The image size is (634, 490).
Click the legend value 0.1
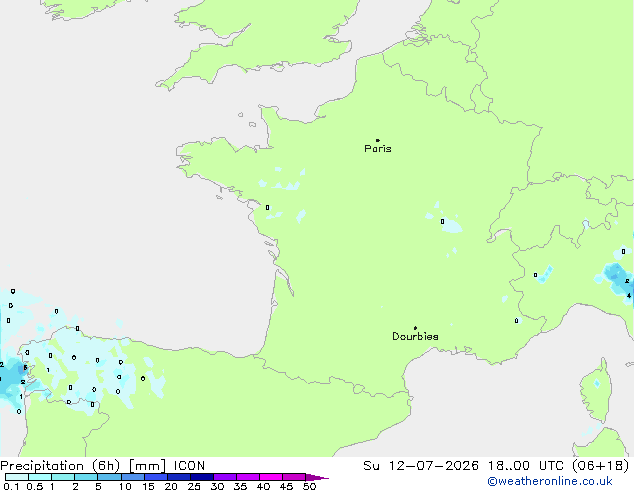11,486
